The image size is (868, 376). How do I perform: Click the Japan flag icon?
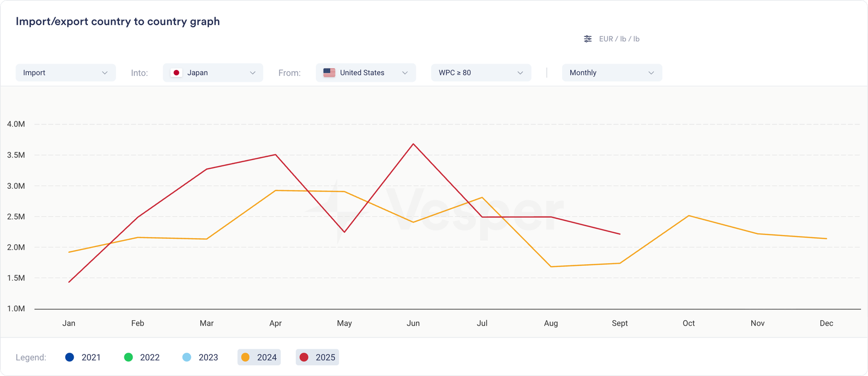[176, 73]
